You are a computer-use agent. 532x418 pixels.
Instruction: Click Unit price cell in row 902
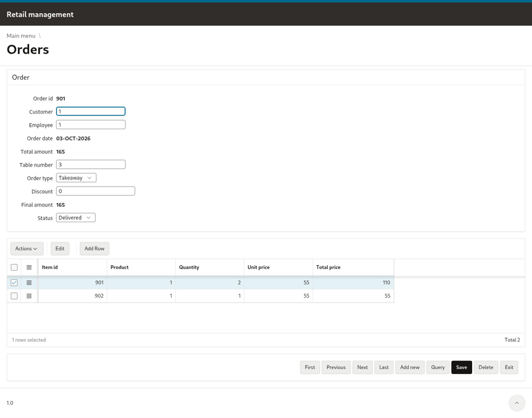pos(278,296)
